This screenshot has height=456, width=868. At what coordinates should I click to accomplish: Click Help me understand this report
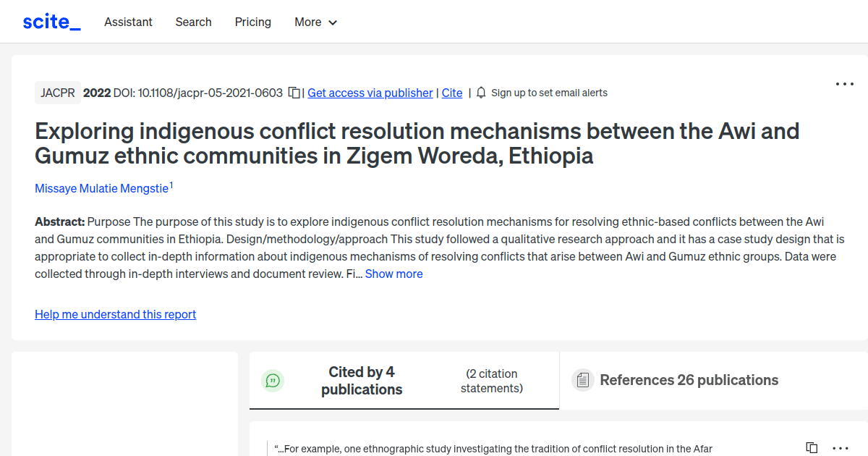tap(115, 314)
